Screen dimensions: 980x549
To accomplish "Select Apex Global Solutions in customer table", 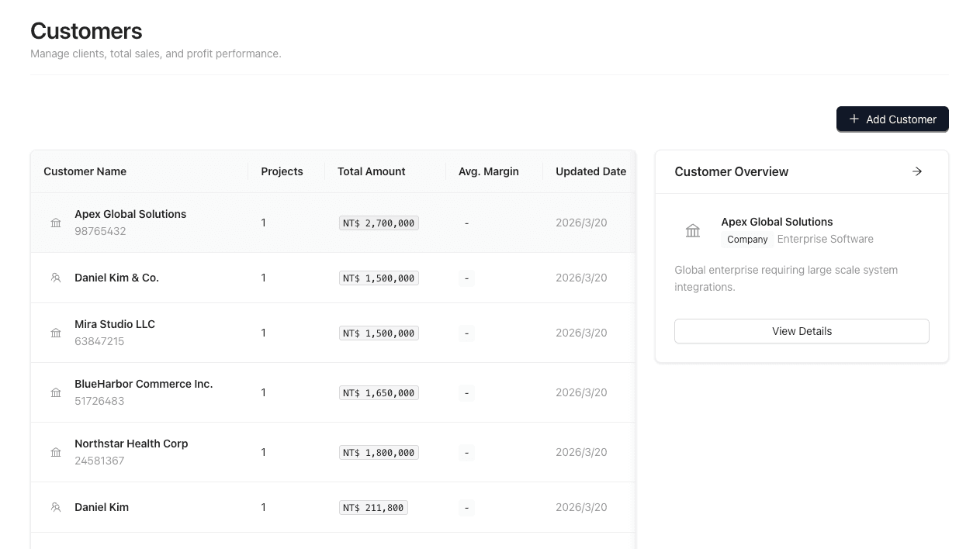I will pos(130,214).
